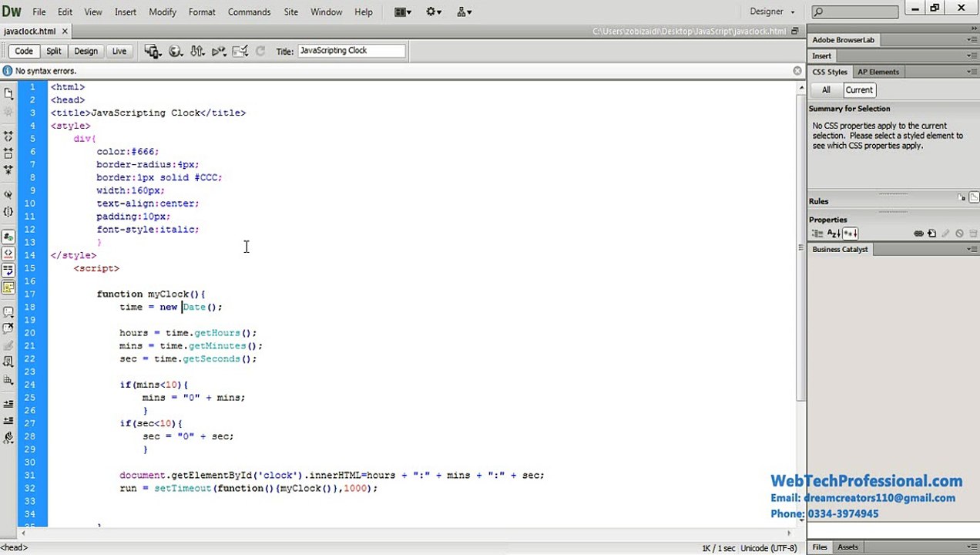Image resolution: width=980 pixels, height=555 pixels.
Task: Click the Indent Code icon
Action: (8, 404)
